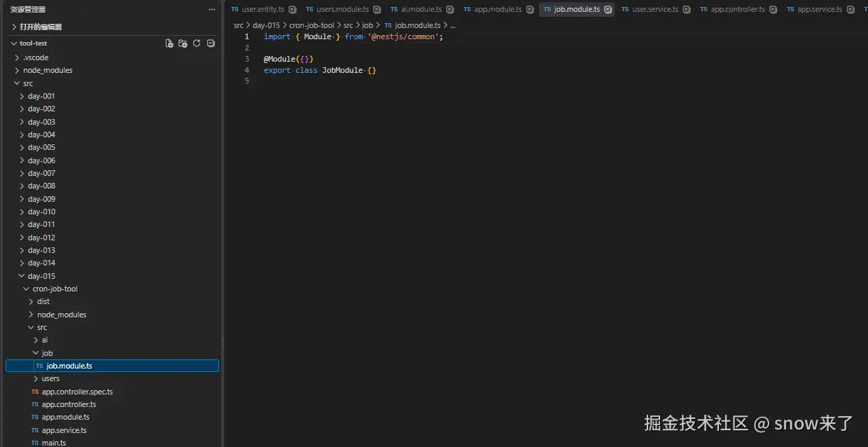Expand the users folder
Screen dimensions: 868x447
click(36, 379)
